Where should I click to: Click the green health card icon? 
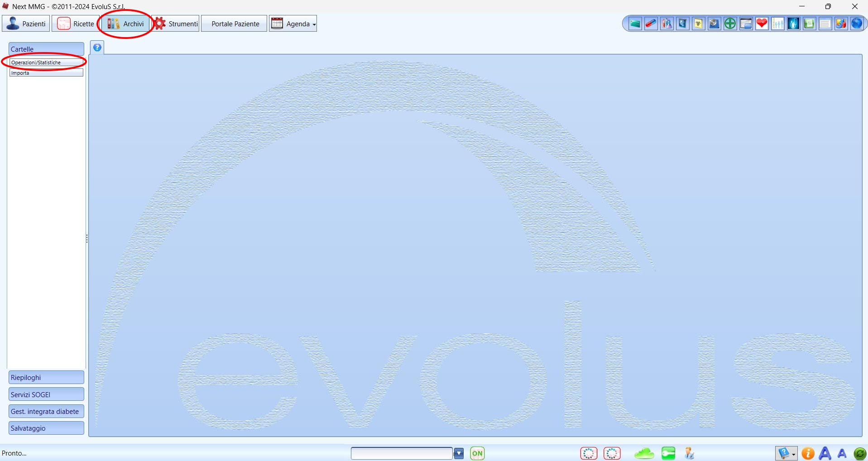click(x=635, y=24)
